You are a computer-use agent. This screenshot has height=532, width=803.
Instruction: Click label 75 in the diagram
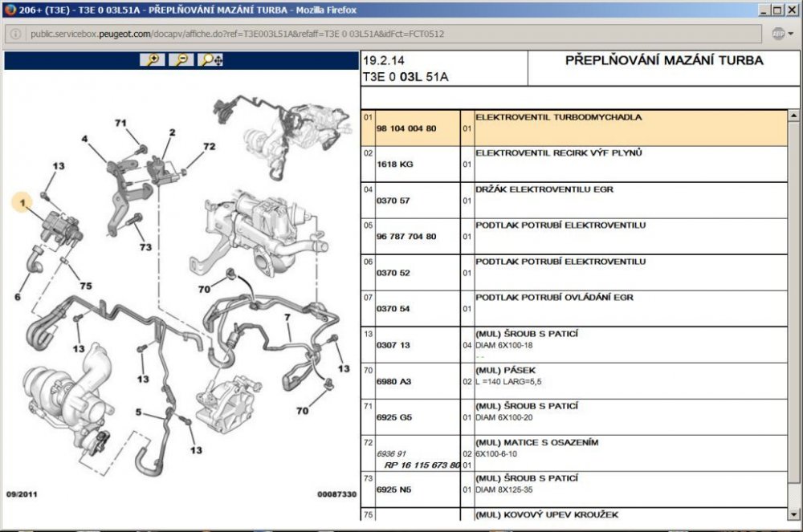(x=86, y=286)
